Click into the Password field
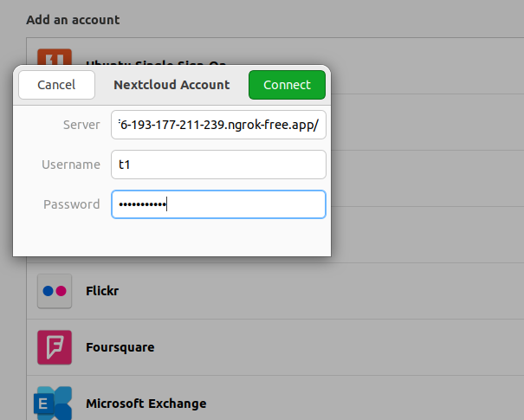This screenshot has height=420, width=524. 218,204
